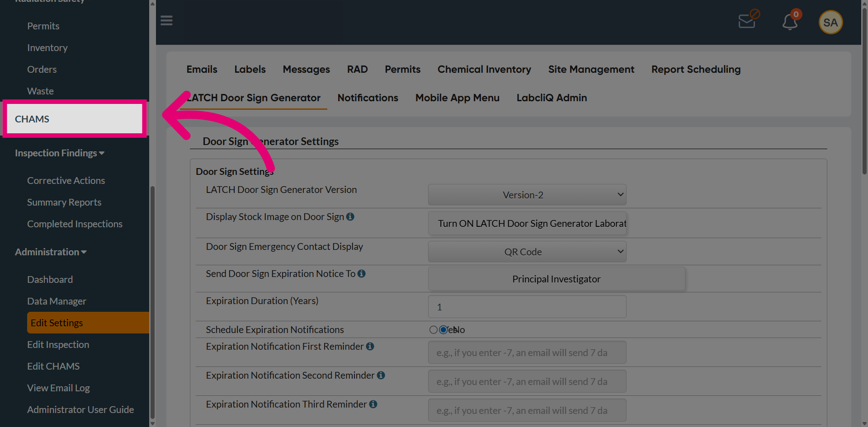This screenshot has height=427, width=868.
Task: Open the CHAMS sidebar item
Action: point(75,119)
